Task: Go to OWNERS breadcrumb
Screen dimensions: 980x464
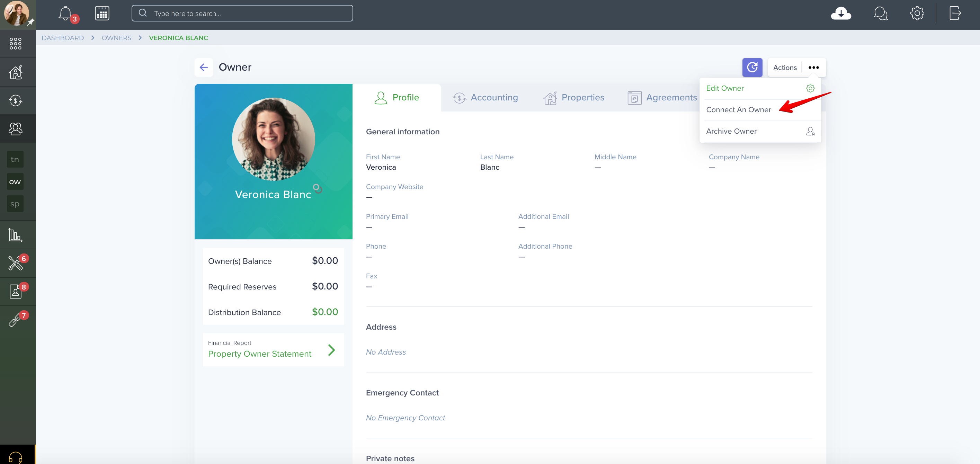Action: [x=116, y=38]
